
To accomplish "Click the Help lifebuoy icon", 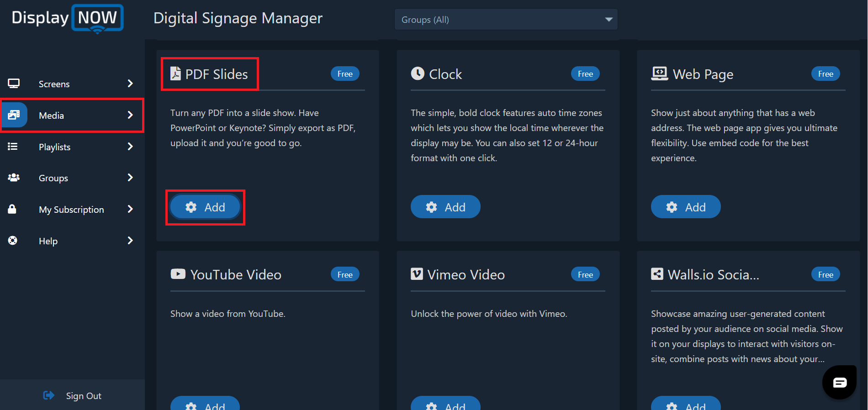I will point(13,241).
